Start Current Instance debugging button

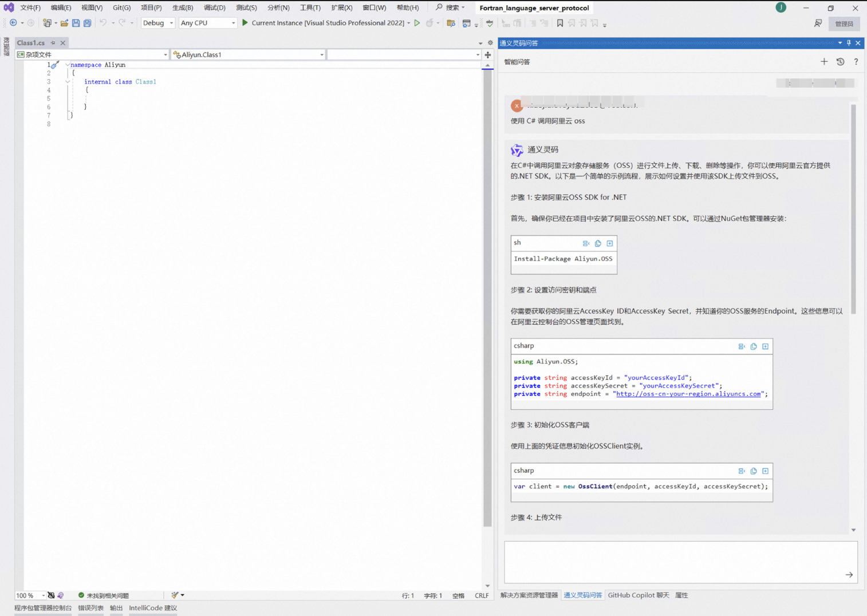click(x=326, y=23)
